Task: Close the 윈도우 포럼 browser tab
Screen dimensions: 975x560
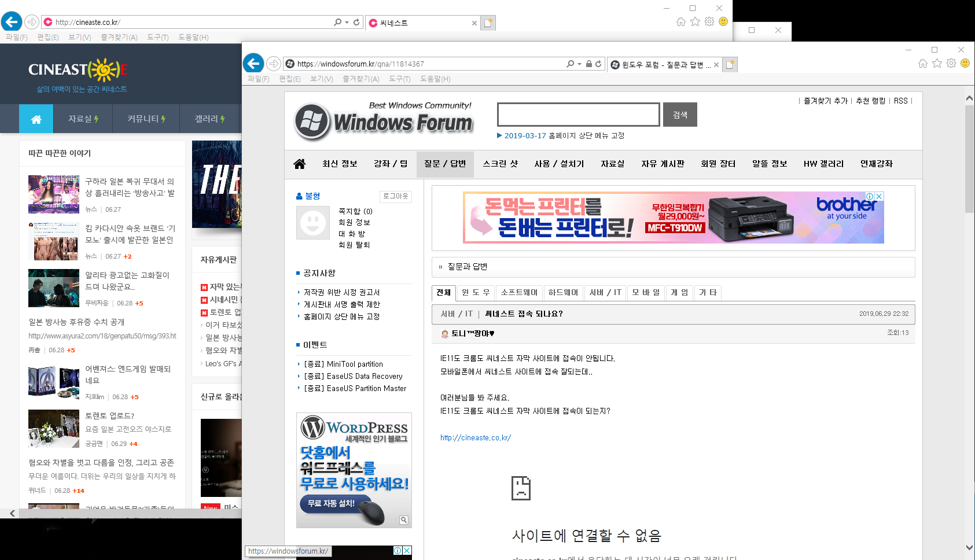Action: click(716, 65)
